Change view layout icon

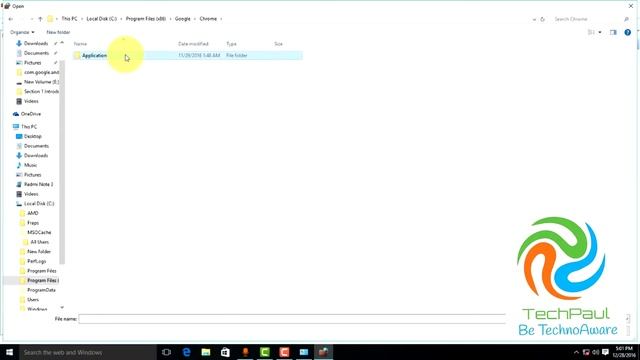[x=591, y=32]
